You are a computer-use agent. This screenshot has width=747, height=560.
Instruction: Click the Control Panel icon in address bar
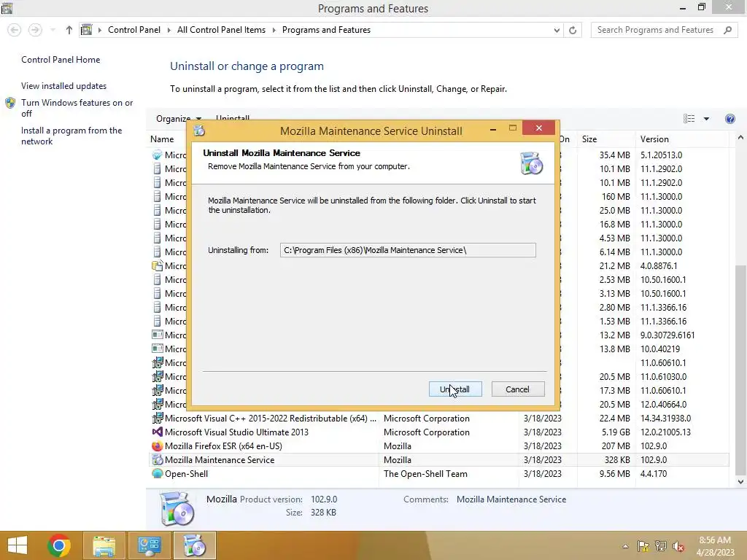coord(86,30)
